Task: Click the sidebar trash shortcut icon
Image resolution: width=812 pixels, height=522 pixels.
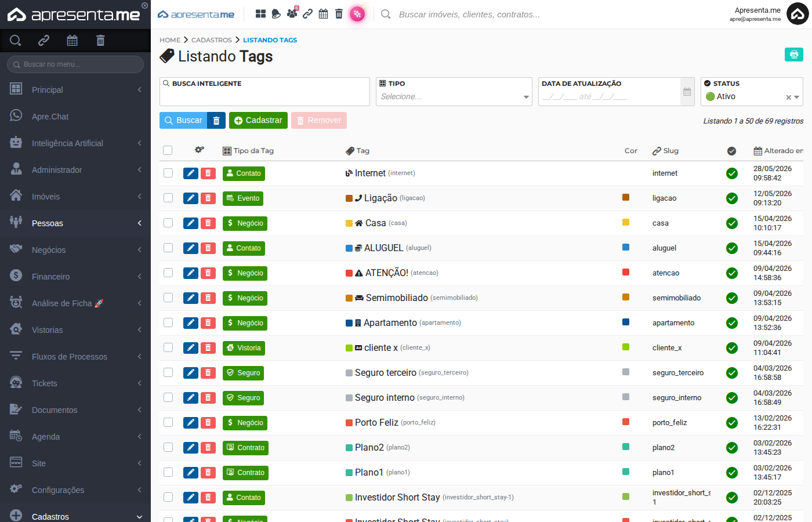Action: pyautogui.click(x=100, y=40)
